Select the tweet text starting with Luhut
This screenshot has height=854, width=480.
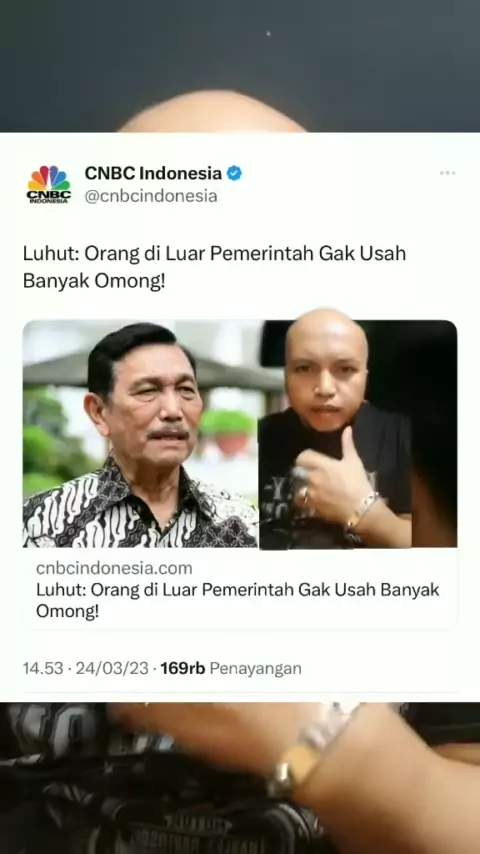[x=214, y=267]
